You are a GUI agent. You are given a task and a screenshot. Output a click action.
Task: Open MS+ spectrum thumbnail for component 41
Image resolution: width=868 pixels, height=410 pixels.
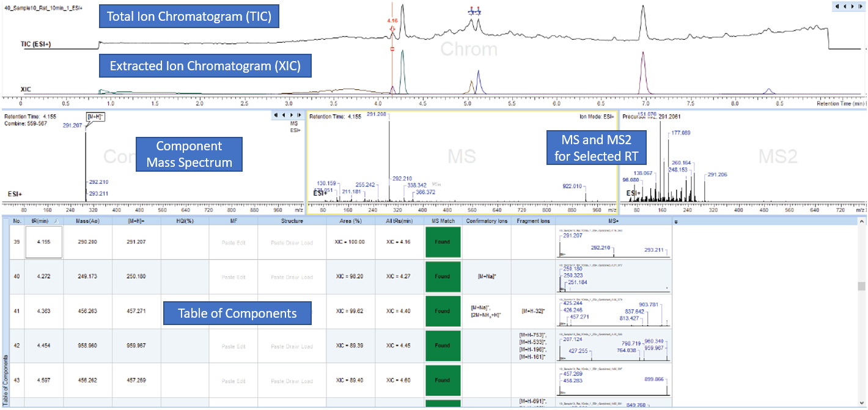point(613,312)
